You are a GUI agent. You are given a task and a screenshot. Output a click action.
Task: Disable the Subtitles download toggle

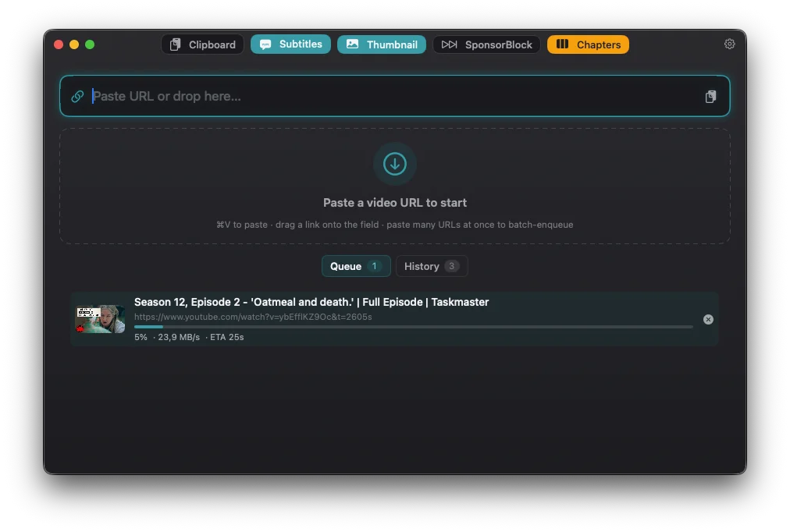click(x=290, y=44)
